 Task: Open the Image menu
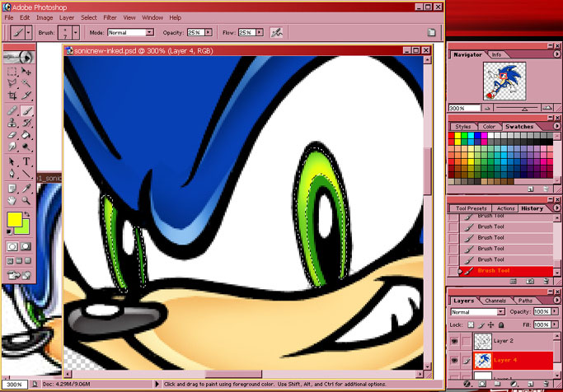(45, 17)
